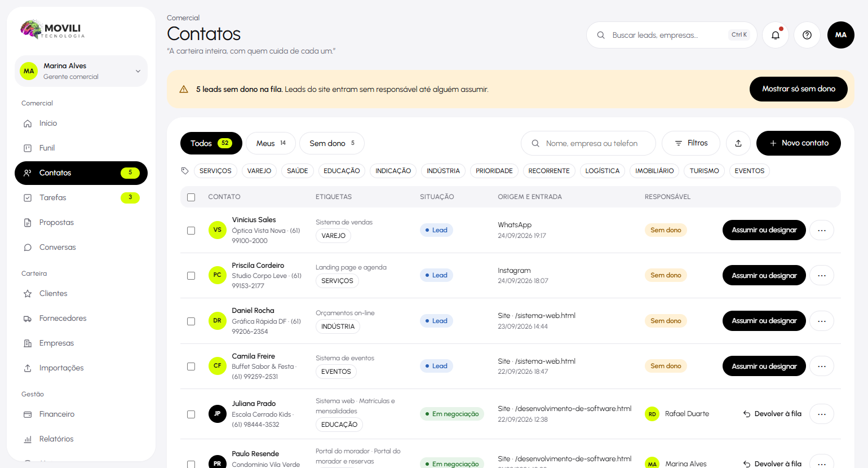The height and width of the screenshot is (468, 868).
Task: Open Importações in the sidebar
Action: (81, 368)
